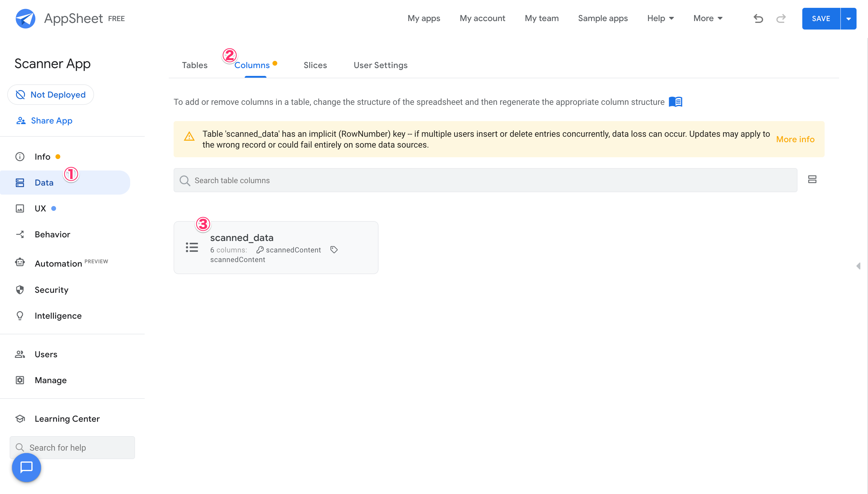Open the More info warning link
Image resolution: width=868 pixels, height=494 pixels.
(x=795, y=139)
